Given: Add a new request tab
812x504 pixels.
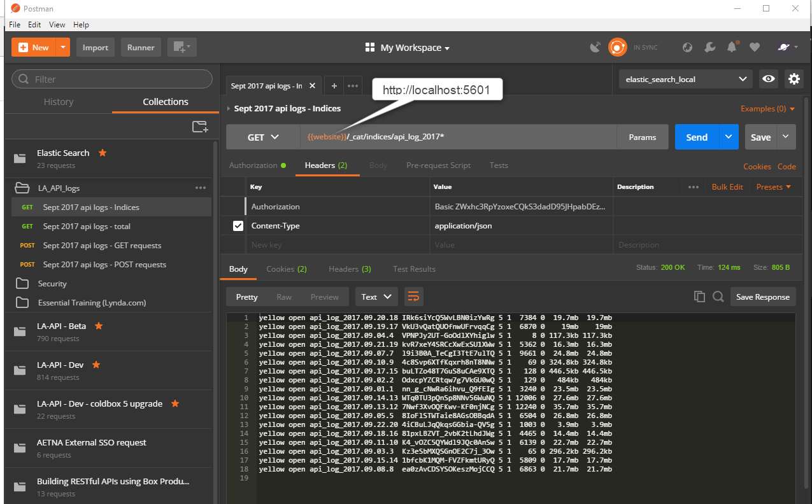Looking at the screenshot, I should 334,86.
